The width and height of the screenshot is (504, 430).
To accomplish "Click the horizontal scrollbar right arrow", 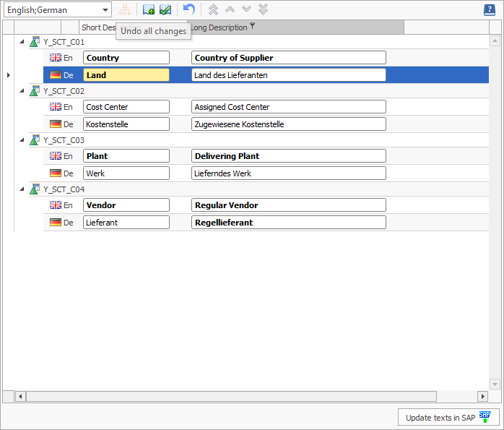I will pyautogui.click(x=482, y=396).
